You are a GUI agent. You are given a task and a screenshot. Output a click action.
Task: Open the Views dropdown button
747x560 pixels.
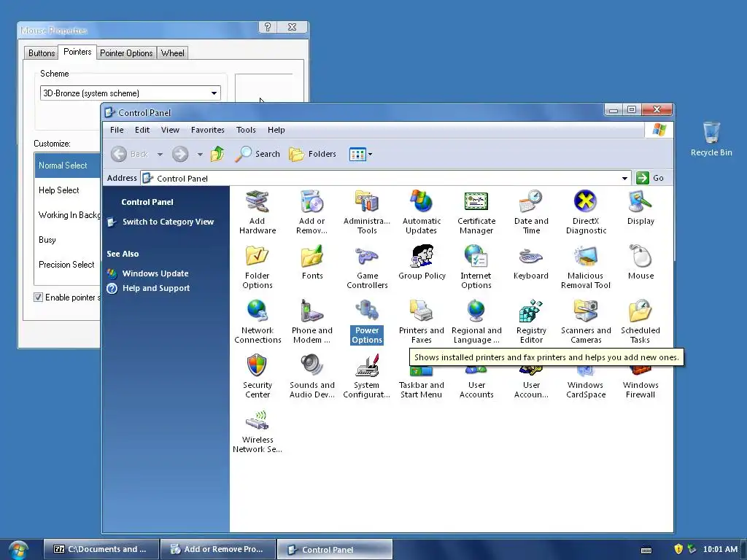coord(360,155)
